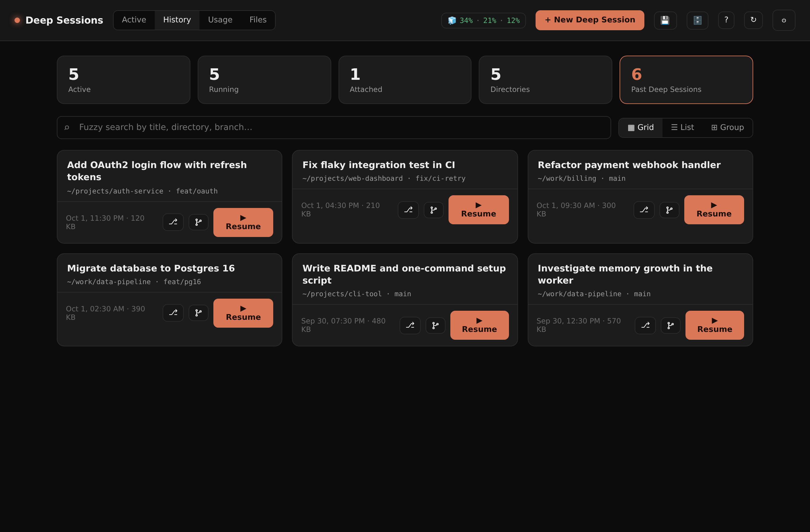Open the Active tab

click(134, 20)
